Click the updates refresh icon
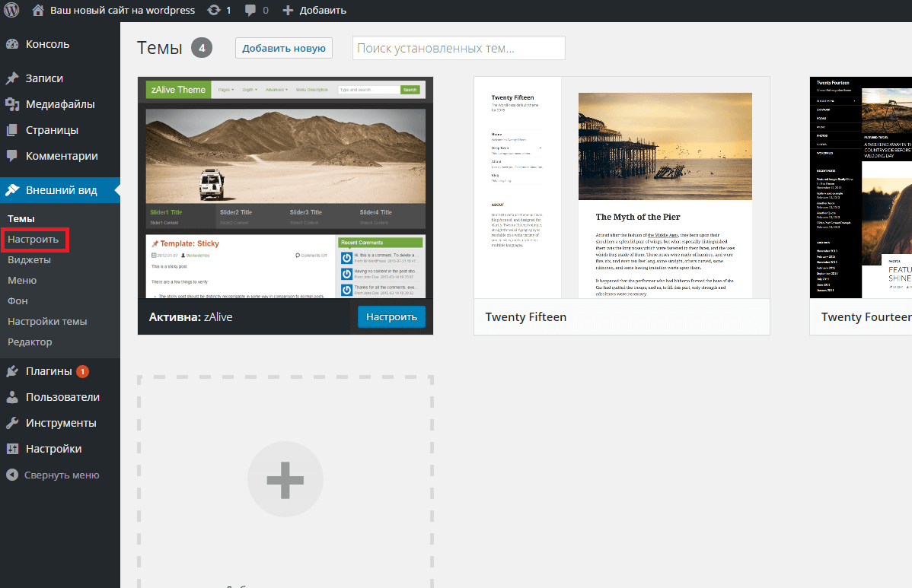 click(x=214, y=10)
